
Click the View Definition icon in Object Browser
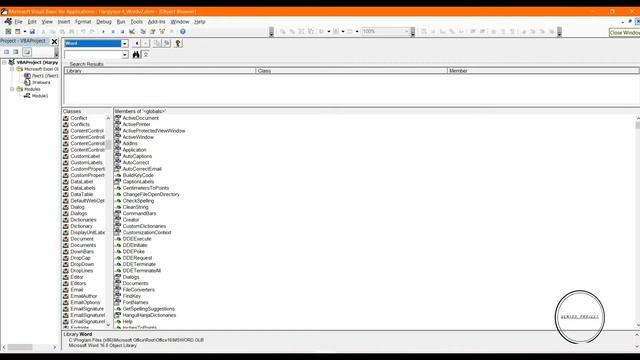(167, 43)
